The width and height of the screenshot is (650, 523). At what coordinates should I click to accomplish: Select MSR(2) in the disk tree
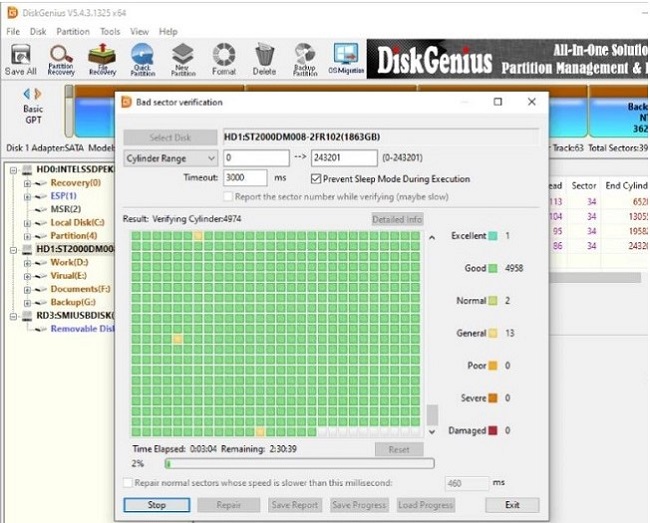click(65, 209)
